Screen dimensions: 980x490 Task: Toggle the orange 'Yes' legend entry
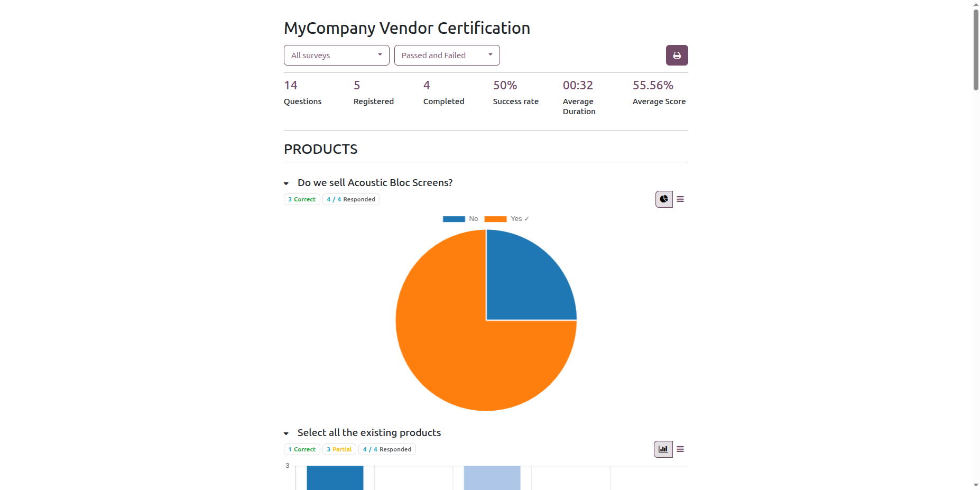[x=506, y=219]
